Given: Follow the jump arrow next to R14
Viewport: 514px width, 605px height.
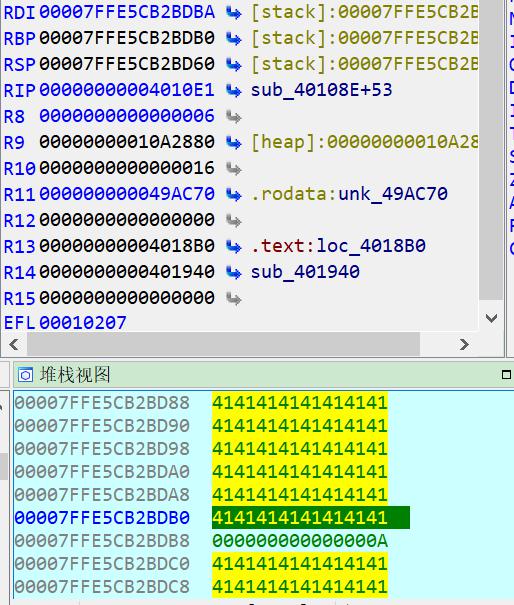Looking at the screenshot, I should point(233,272).
